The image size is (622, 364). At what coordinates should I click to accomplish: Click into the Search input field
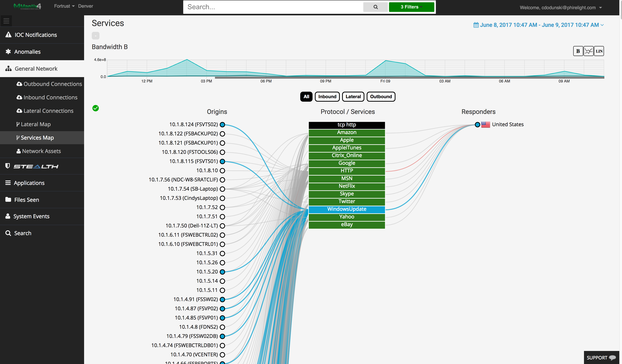coord(273,7)
